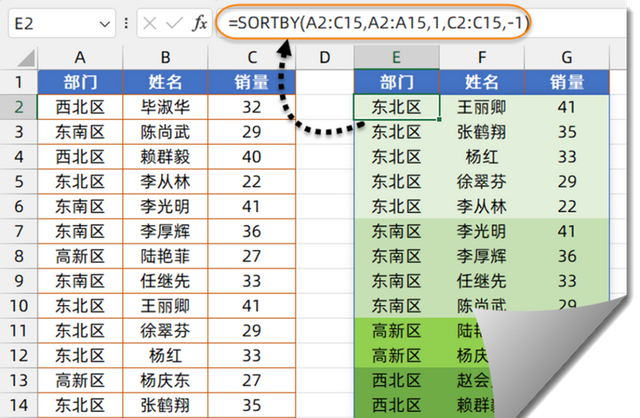Image resolution: width=640 pixels, height=418 pixels.
Task: Select column D header
Action: coord(325,58)
